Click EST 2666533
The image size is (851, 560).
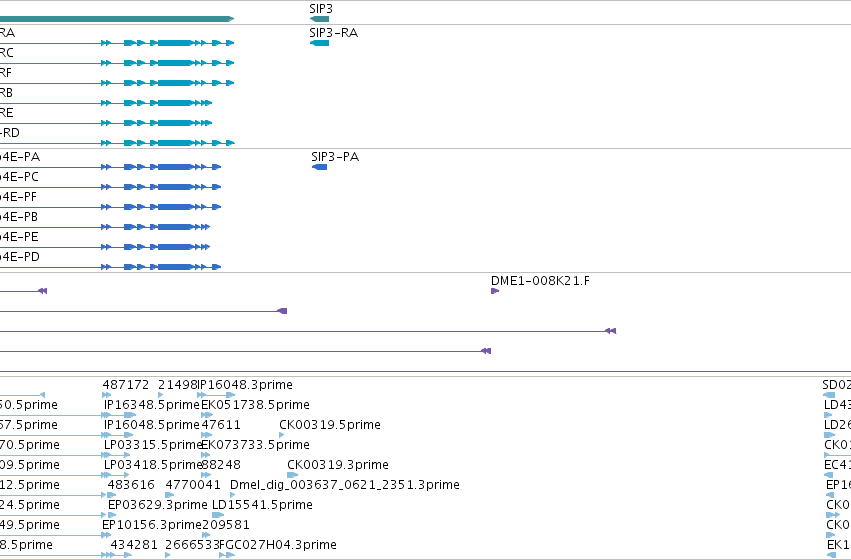tap(193, 545)
